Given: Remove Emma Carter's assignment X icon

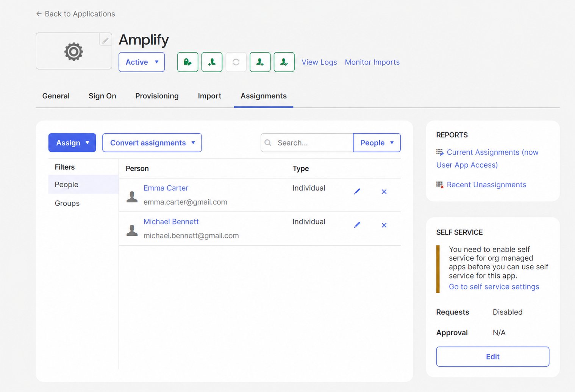Looking at the screenshot, I should (x=384, y=191).
